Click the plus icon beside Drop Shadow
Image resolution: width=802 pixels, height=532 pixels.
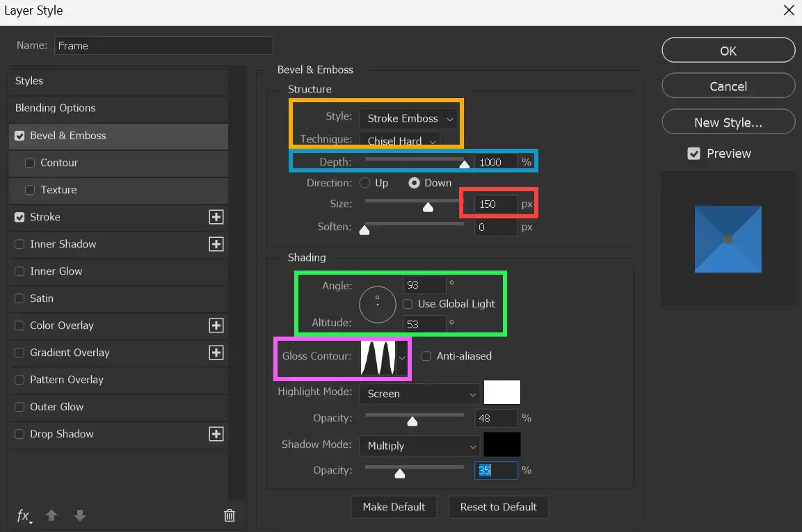point(216,434)
